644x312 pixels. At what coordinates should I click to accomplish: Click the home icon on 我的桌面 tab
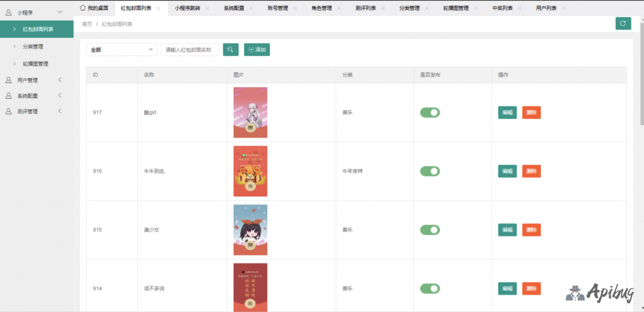tap(82, 8)
